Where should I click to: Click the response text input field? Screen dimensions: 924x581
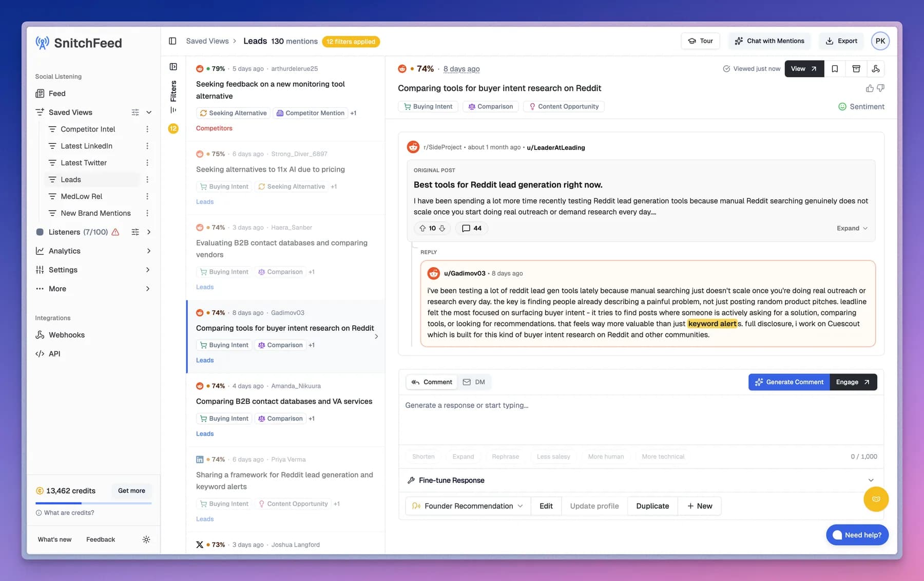coord(641,420)
